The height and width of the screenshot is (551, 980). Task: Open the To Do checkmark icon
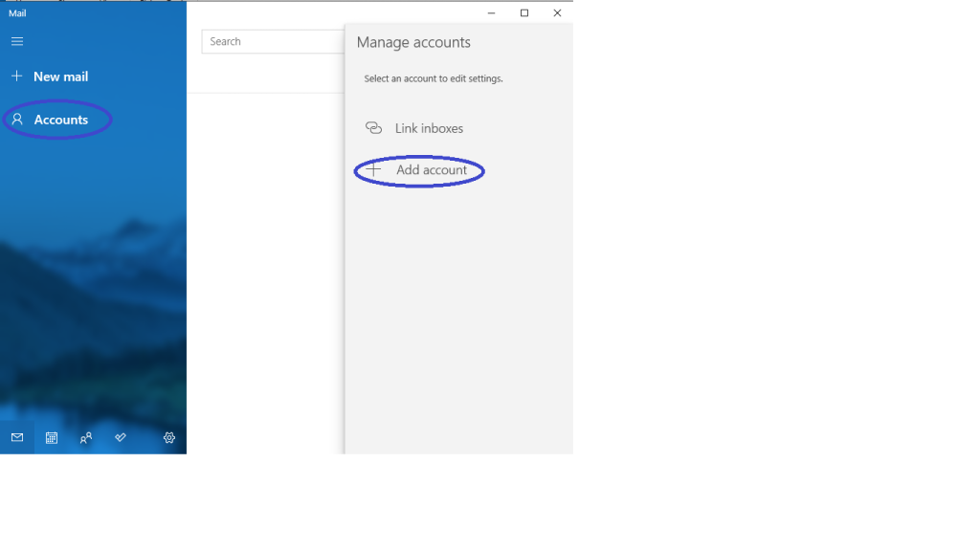(x=121, y=437)
